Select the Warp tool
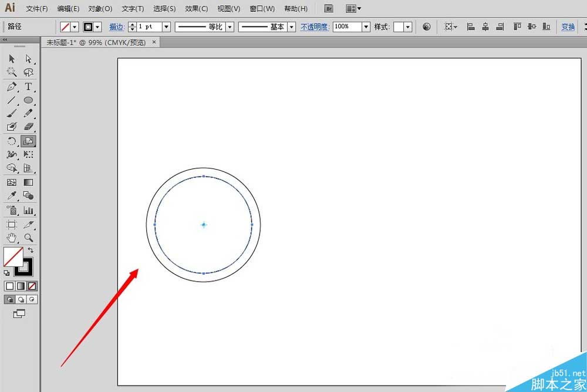Screen dimensions: 587x392 [x=12, y=154]
